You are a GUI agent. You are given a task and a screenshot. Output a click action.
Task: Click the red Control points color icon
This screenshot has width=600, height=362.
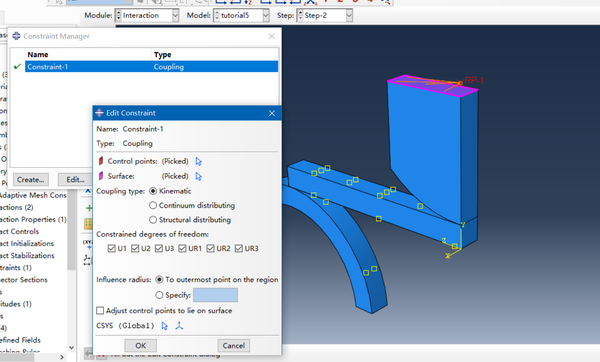[101, 161]
